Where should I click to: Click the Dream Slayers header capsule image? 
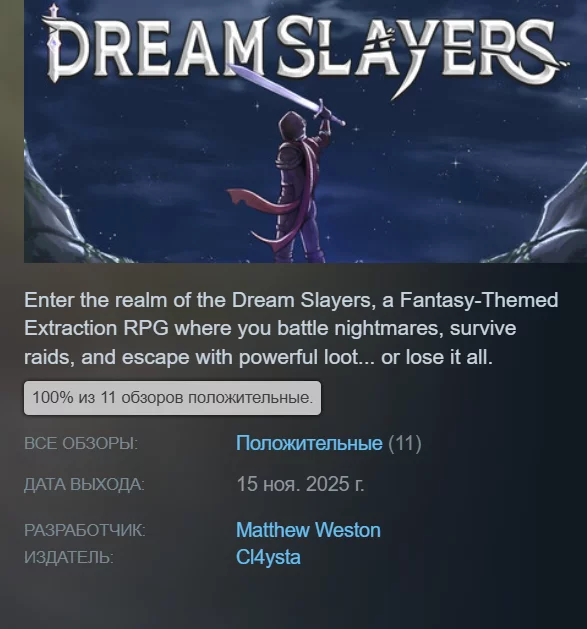pos(305,131)
